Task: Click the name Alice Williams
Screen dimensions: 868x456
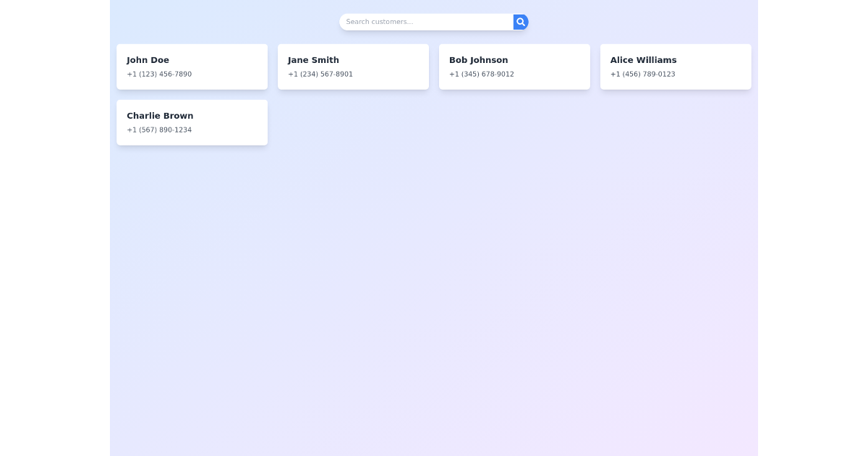Action: click(643, 60)
